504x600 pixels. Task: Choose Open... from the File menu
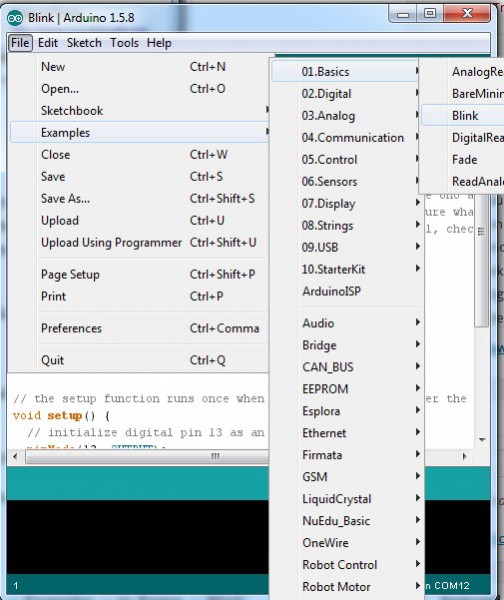pyautogui.click(x=139, y=89)
